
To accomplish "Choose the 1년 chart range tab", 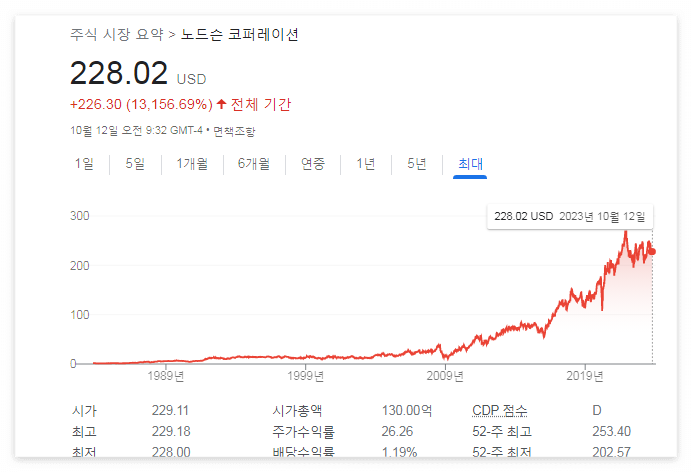I will coord(365,164).
